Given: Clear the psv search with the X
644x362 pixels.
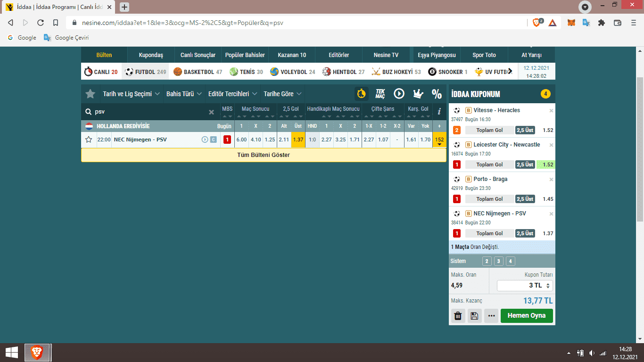Looking at the screenshot, I should point(211,112).
